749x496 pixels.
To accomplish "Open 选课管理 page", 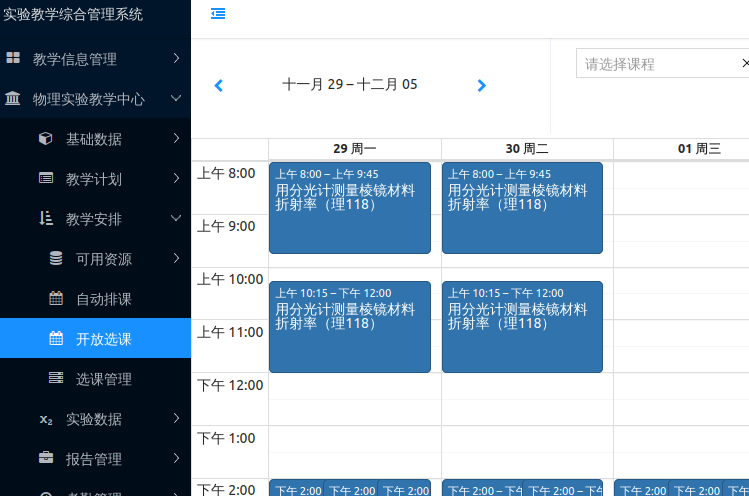I will [104, 379].
